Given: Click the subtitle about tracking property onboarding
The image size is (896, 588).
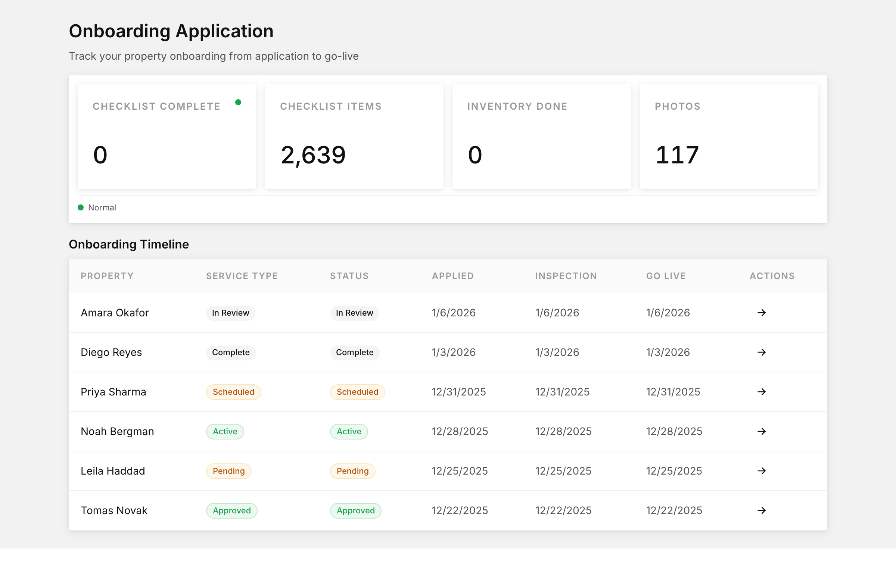Looking at the screenshot, I should pyautogui.click(x=214, y=56).
